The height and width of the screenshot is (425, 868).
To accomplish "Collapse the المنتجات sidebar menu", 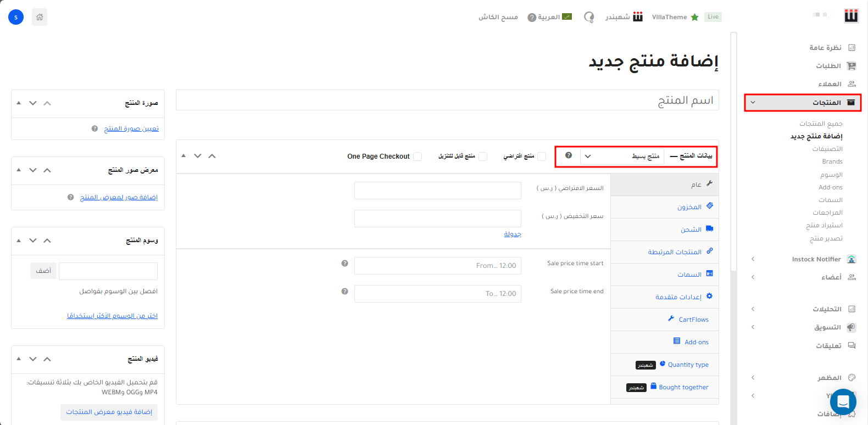I will (753, 103).
